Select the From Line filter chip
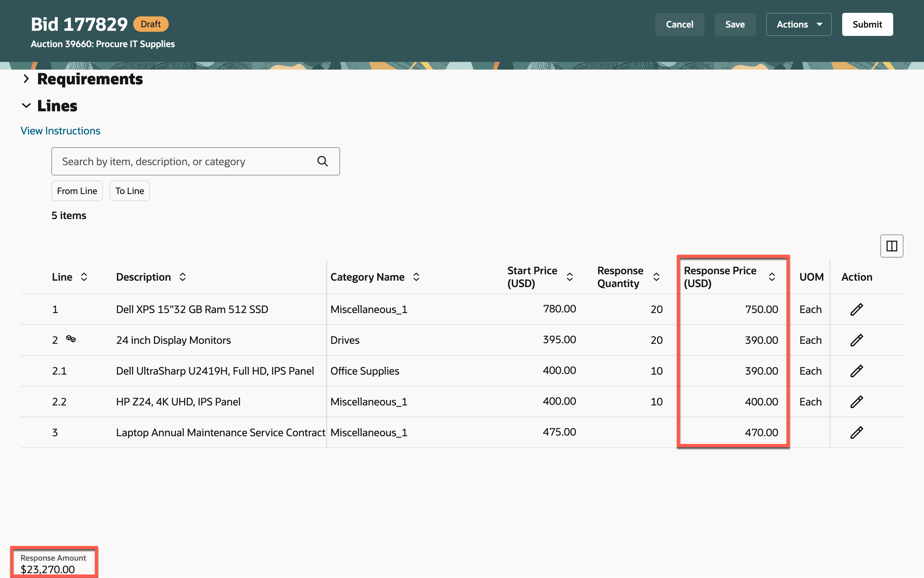 click(x=77, y=191)
